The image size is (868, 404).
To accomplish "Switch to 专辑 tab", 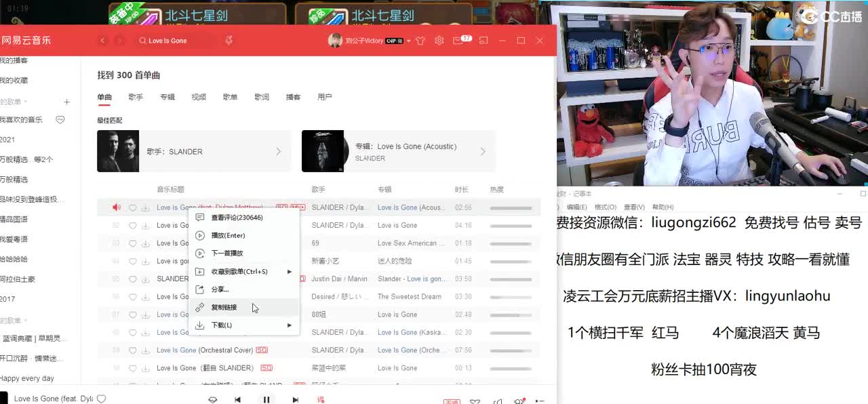I will click(x=167, y=97).
